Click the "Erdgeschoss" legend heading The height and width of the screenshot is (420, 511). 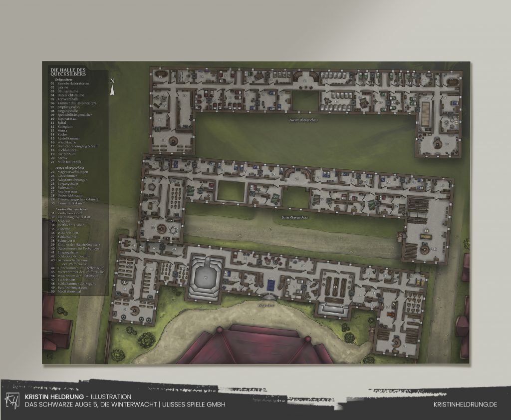tap(64, 79)
